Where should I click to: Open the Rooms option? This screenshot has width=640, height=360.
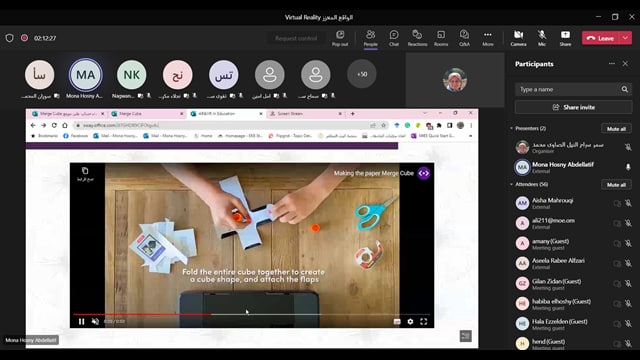[441, 38]
